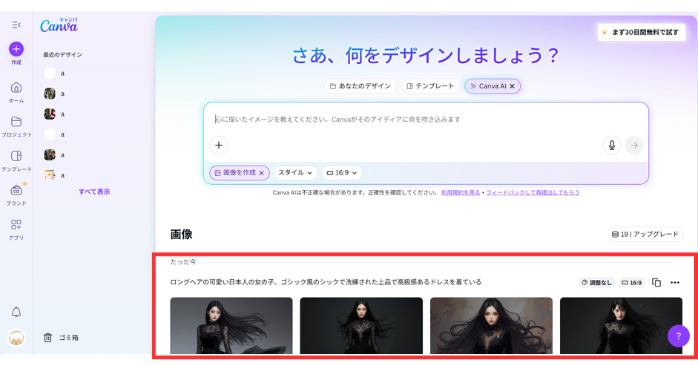Remove the Canva AI chip with its X
The width and height of the screenshot is (698, 365).
[512, 86]
